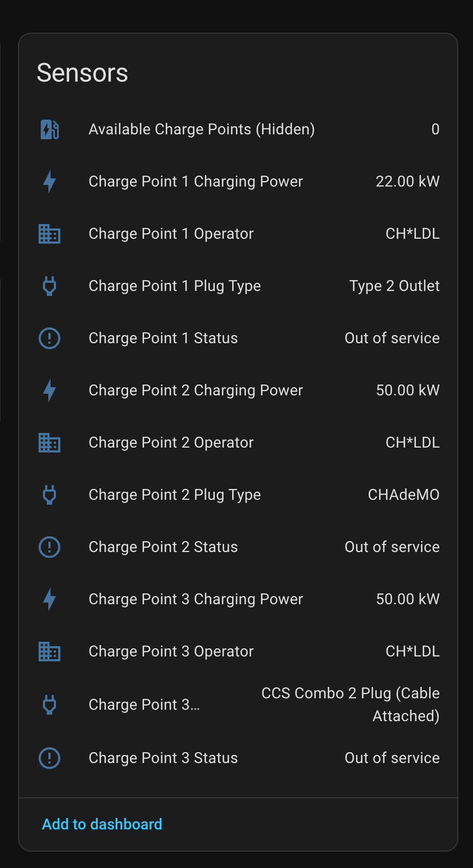This screenshot has width=473, height=868.
Task: Click the building icon for Charge Point 1 Operator
Action: point(49,234)
